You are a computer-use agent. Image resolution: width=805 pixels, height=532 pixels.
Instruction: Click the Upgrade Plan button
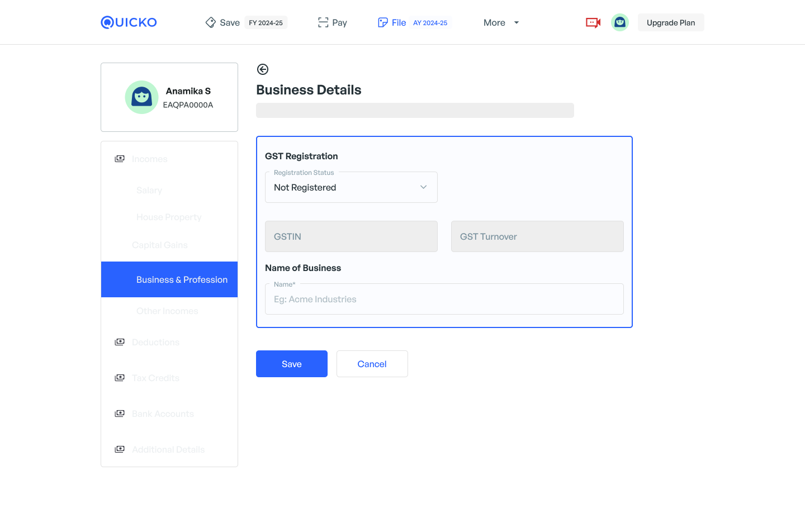pyautogui.click(x=670, y=22)
